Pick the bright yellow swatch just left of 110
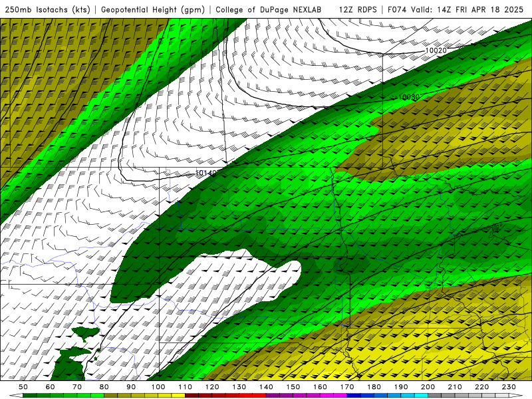This screenshot has height=399, width=532. (x=178, y=396)
